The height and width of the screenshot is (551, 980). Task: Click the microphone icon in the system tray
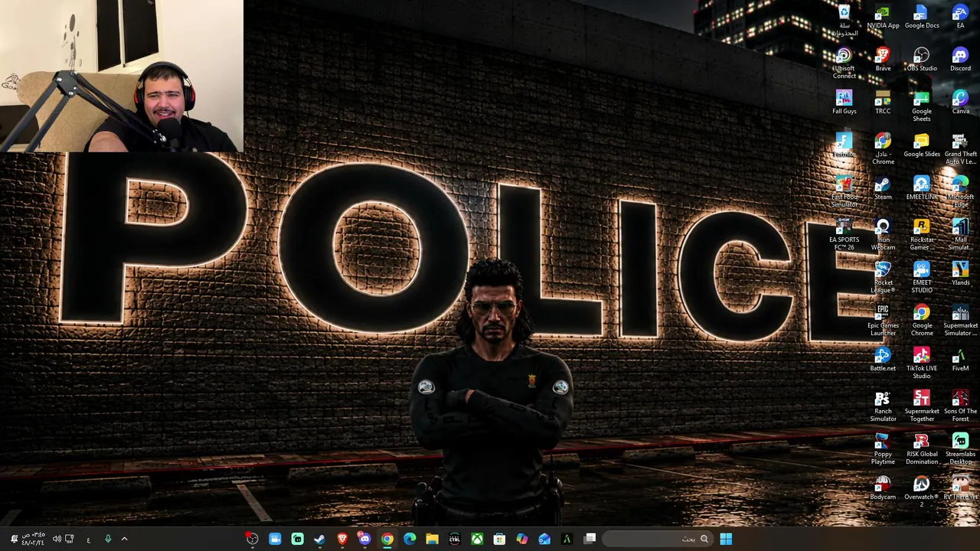(108, 539)
